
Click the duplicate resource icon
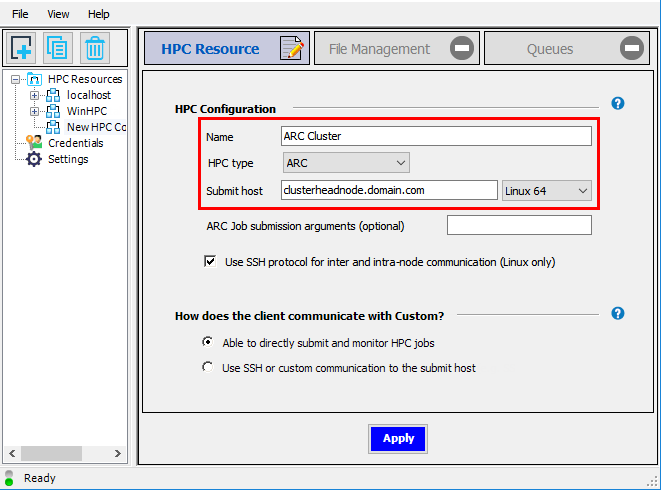58,48
